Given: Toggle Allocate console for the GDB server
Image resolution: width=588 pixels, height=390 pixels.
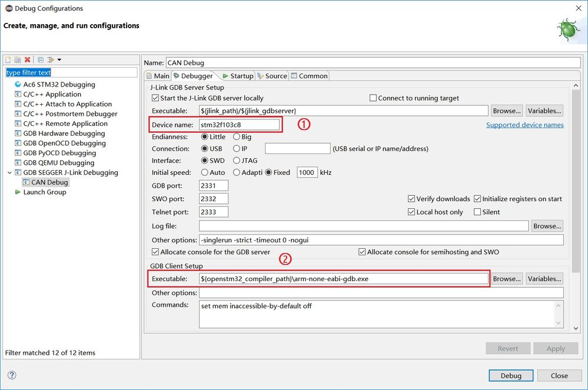Looking at the screenshot, I should 155,252.
